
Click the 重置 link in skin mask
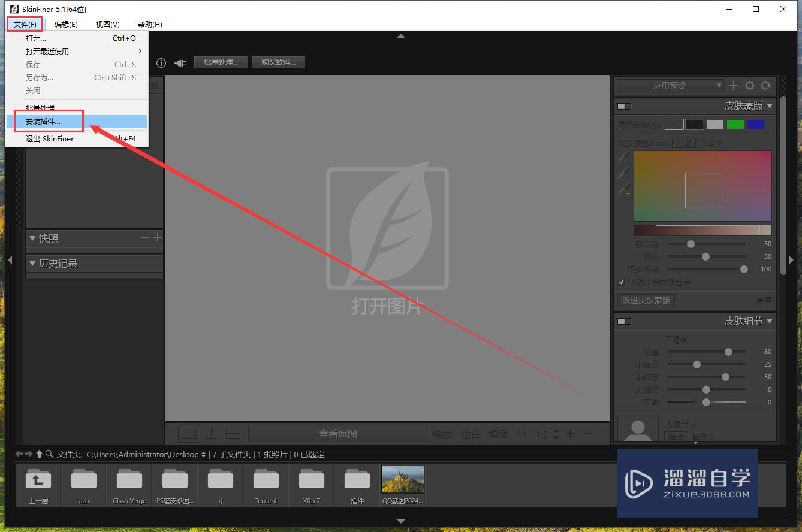pyautogui.click(x=764, y=301)
